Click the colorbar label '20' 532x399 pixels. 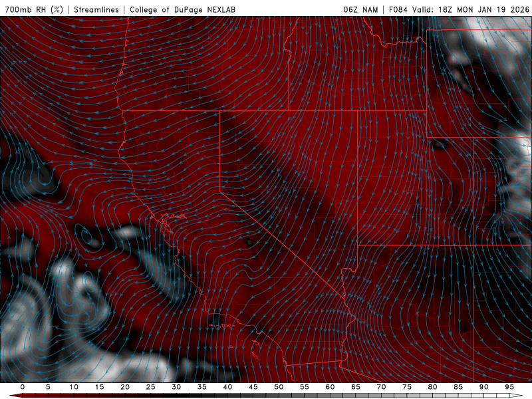(125, 387)
